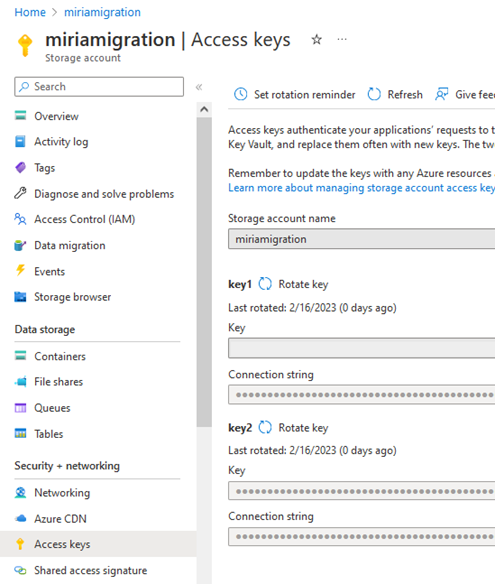Favorite this page with the star icon
The height and width of the screenshot is (584, 495).
coord(317,39)
